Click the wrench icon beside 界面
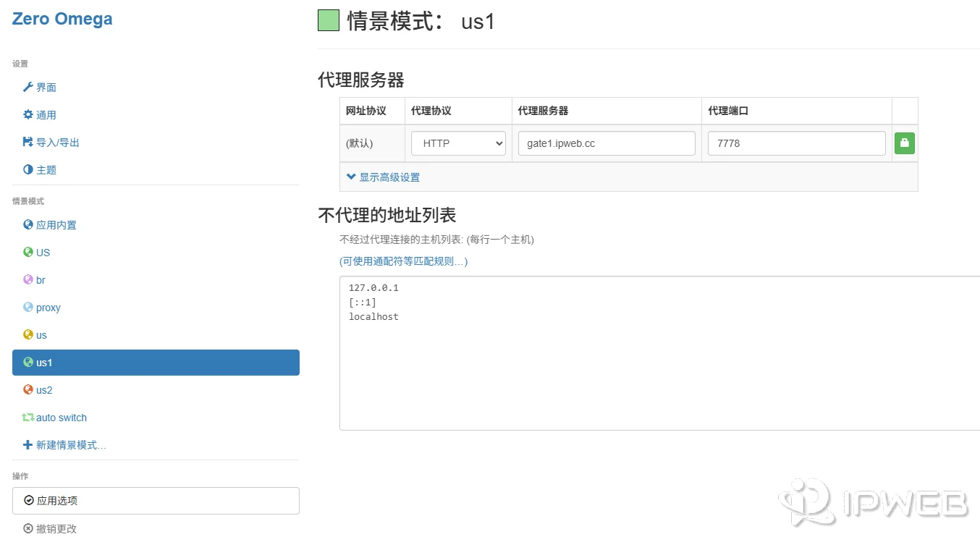This screenshot has height=537, width=980. [x=28, y=88]
